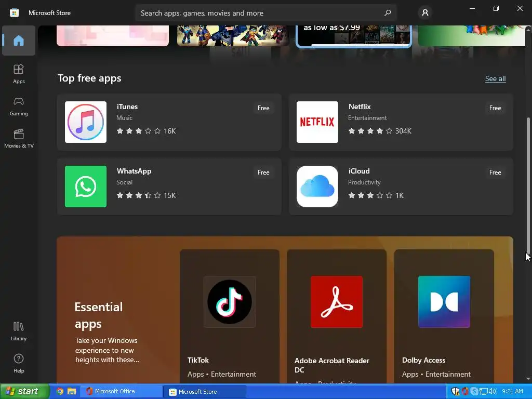
Task: Click the red Office icon in system tray
Action: click(465, 392)
